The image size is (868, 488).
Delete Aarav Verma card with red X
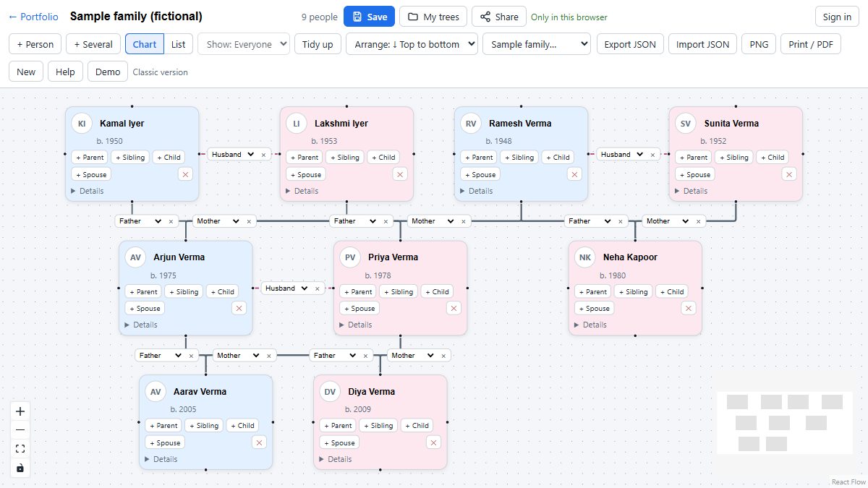260,442
